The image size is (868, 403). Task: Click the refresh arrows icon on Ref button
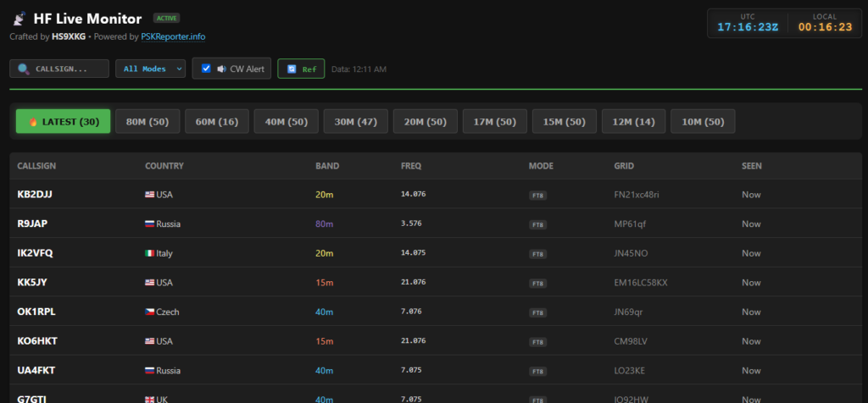tap(292, 69)
